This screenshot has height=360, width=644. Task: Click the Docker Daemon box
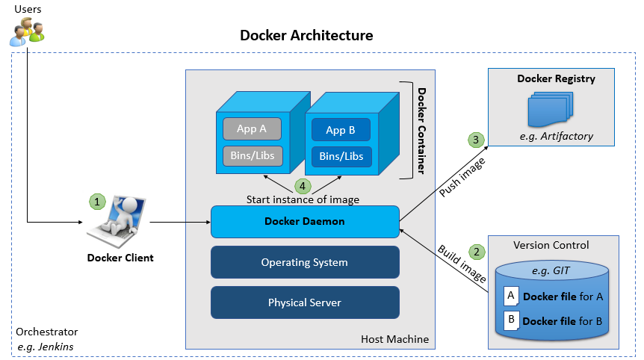click(305, 222)
